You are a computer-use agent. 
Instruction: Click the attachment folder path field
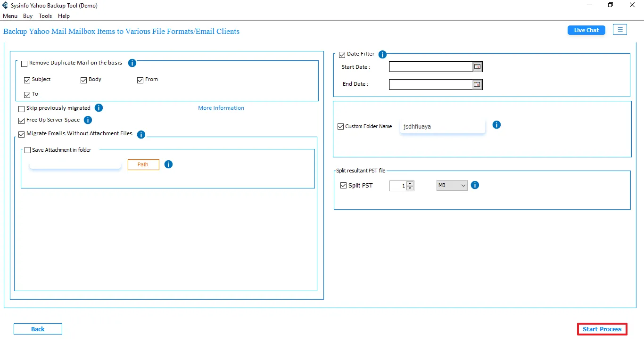pos(75,164)
